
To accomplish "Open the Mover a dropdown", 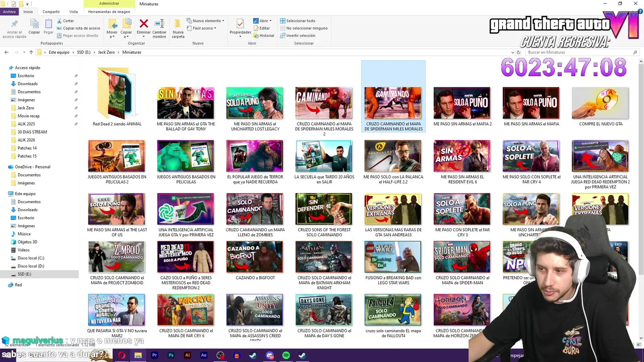I will click(x=112, y=29).
